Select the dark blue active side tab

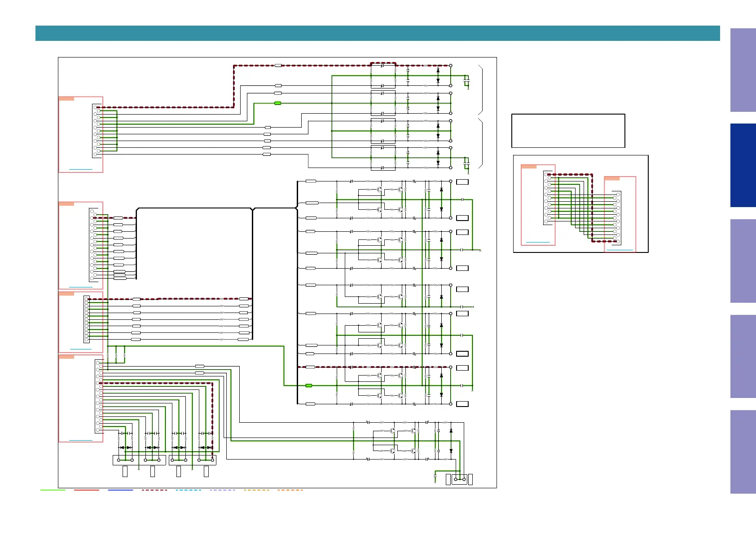tap(743, 165)
